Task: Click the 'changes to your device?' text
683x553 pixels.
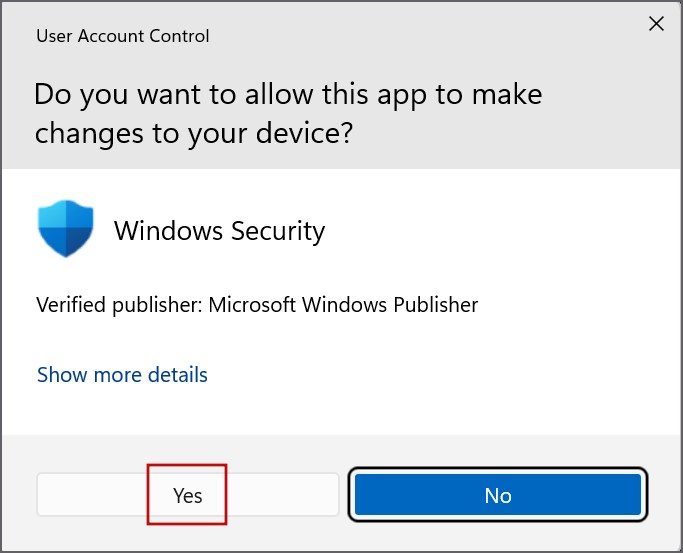Action: point(194,133)
